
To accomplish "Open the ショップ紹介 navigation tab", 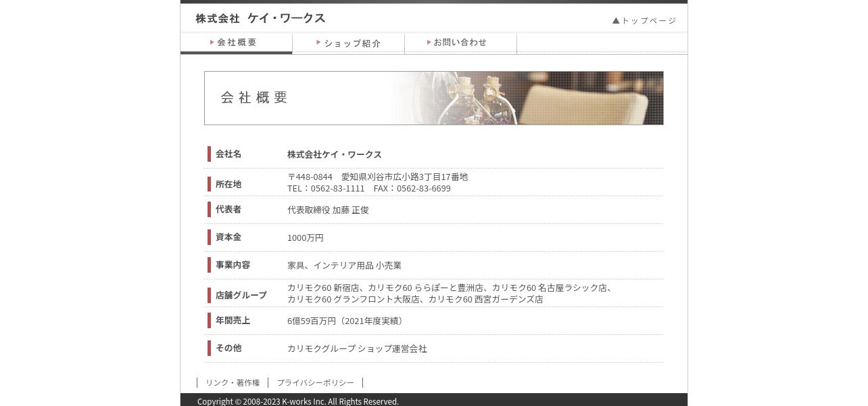I will click(x=348, y=43).
